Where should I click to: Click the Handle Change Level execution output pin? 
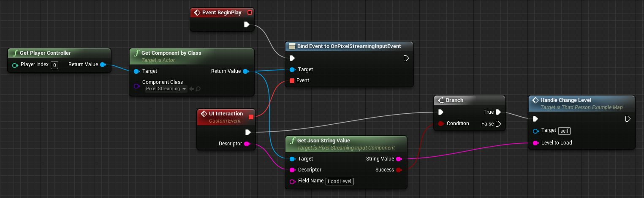(x=628, y=119)
